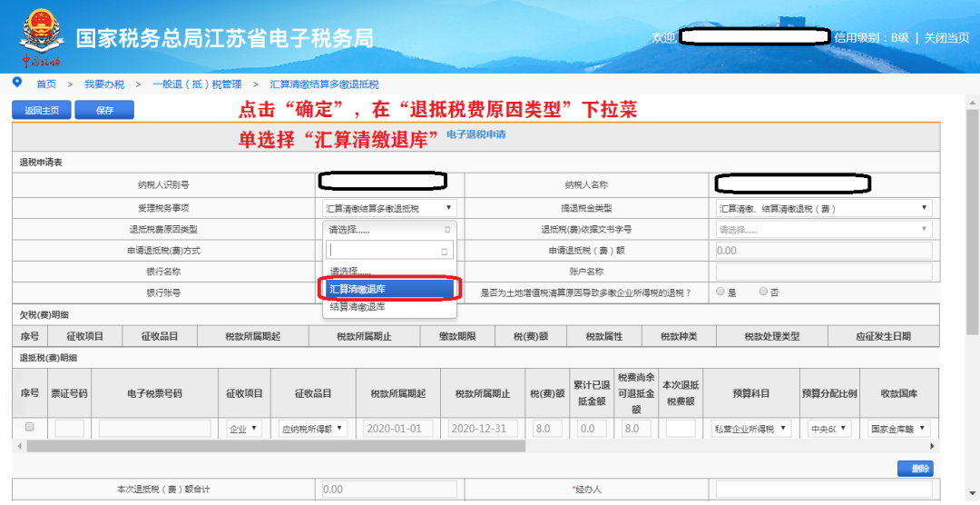Click the 电子退税申请 title text

coord(476,134)
